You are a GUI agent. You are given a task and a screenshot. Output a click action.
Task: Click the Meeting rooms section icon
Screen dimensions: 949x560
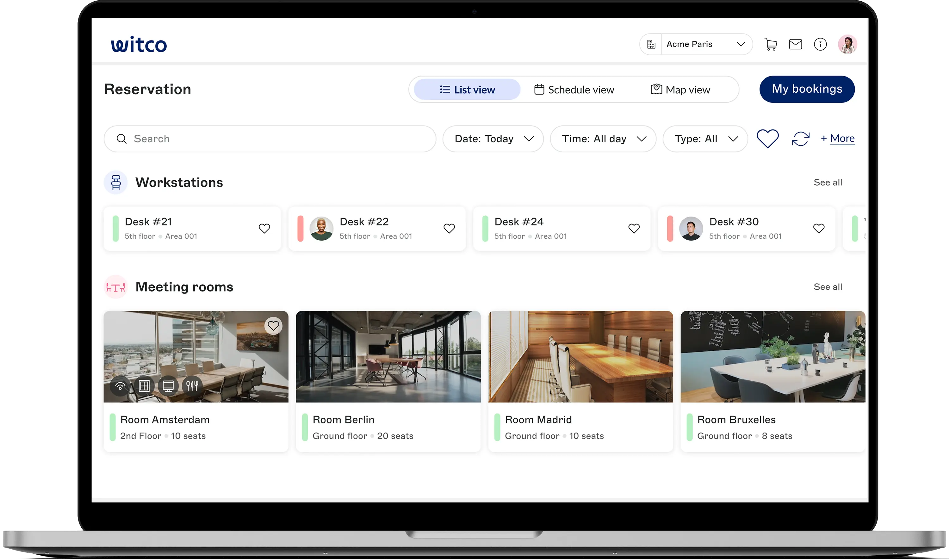pyautogui.click(x=115, y=287)
